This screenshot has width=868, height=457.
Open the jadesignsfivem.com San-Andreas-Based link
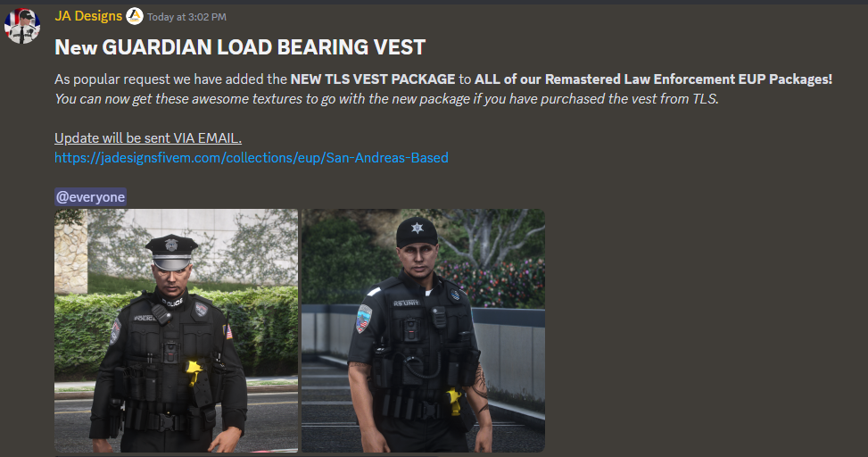coord(252,158)
